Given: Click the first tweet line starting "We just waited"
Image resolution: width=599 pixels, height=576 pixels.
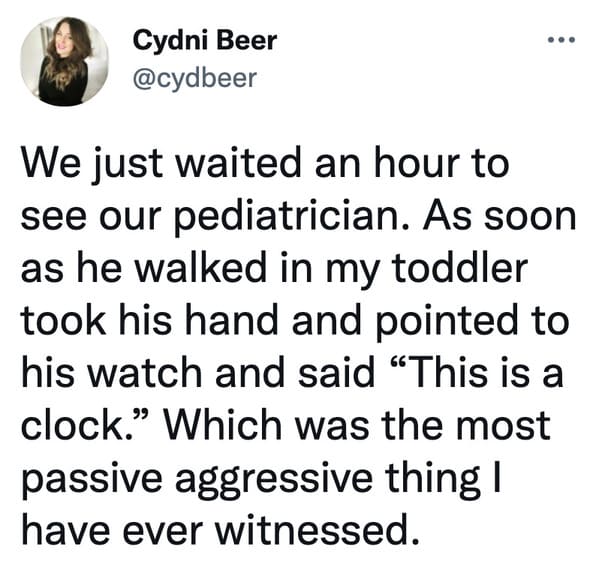Looking at the screenshot, I should coord(265,163).
